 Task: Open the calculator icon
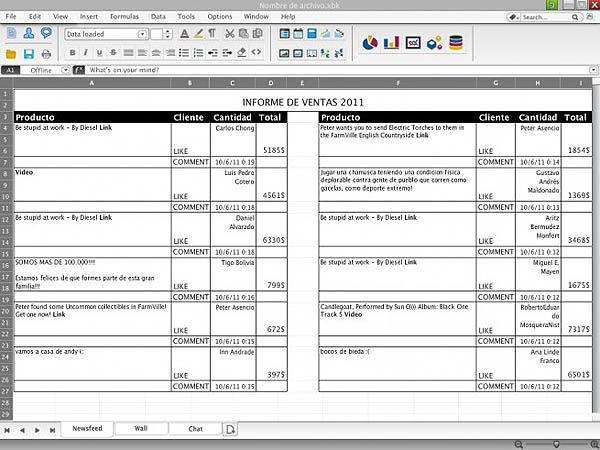pos(312,34)
